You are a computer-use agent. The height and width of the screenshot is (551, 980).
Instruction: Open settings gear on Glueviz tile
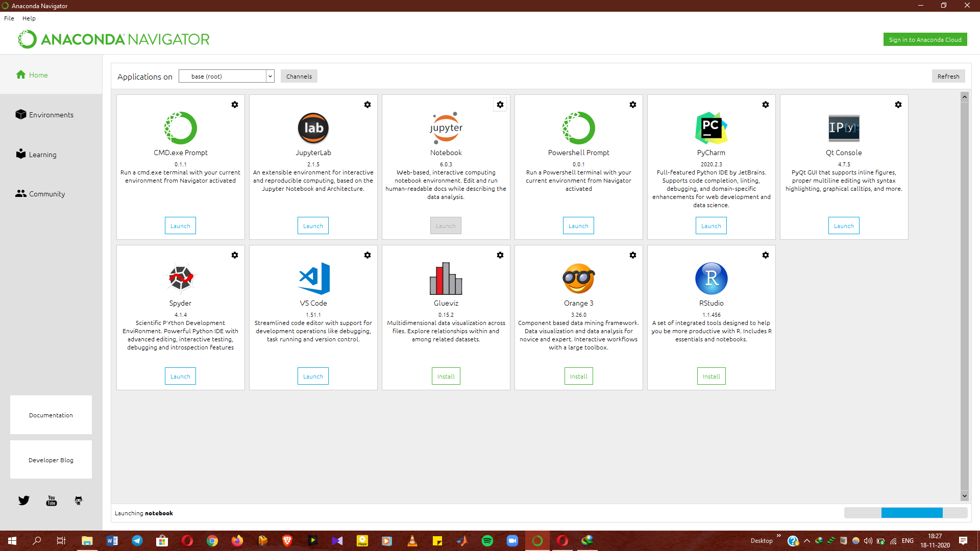(500, 255)
